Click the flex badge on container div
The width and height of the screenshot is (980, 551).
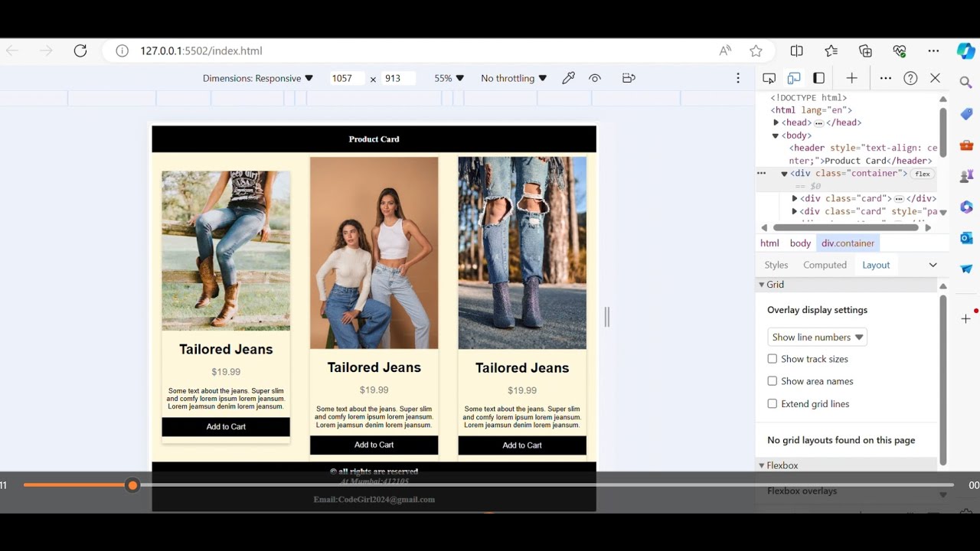(923, 174)
